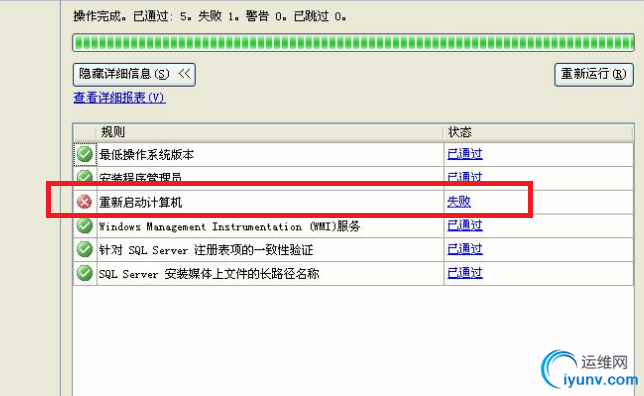Click the 操作完成 summary status text
Viewport: 644px width, 396px height.
tap(209, 16)
